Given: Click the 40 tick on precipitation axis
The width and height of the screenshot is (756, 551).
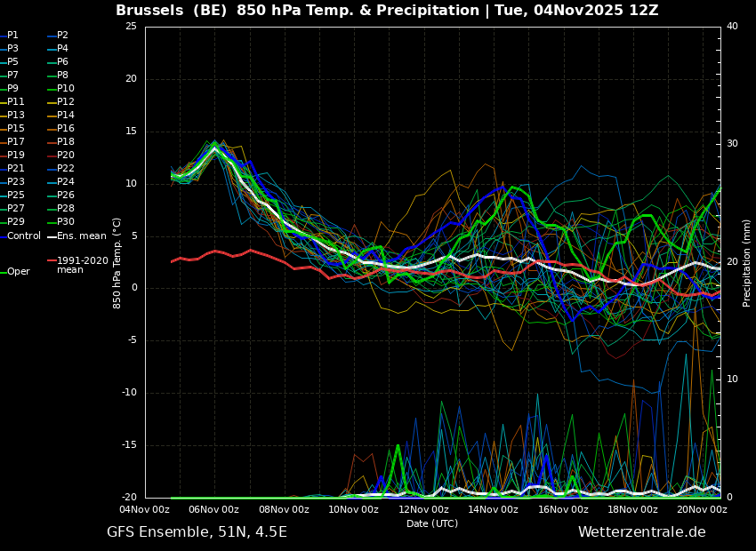Looking at the screenshot, I should [x=732, y=26].
